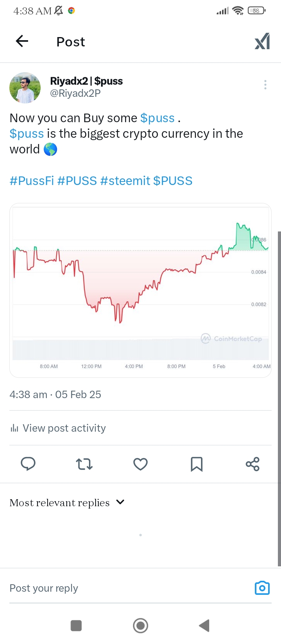Like the post with heart icon
This screenshot has width=281, height=644.
(x=140, y=464)
